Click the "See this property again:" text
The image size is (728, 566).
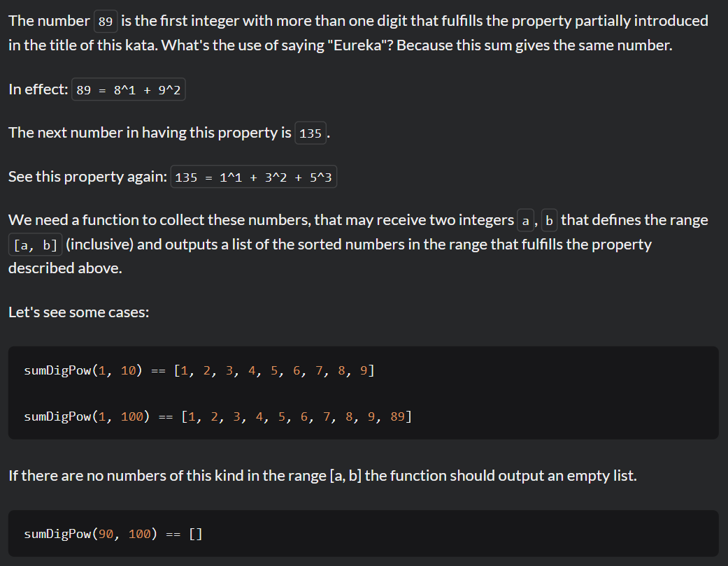pos(87,177)
